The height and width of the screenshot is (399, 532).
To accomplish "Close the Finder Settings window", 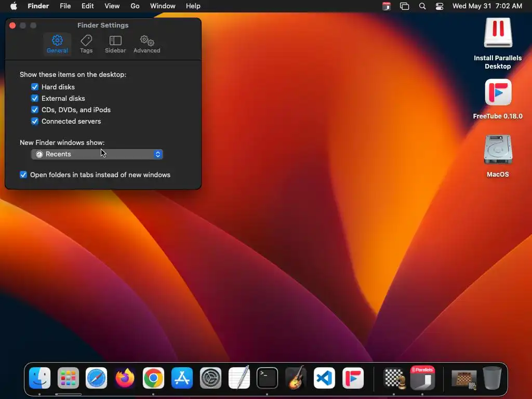I will coord(12,25).
